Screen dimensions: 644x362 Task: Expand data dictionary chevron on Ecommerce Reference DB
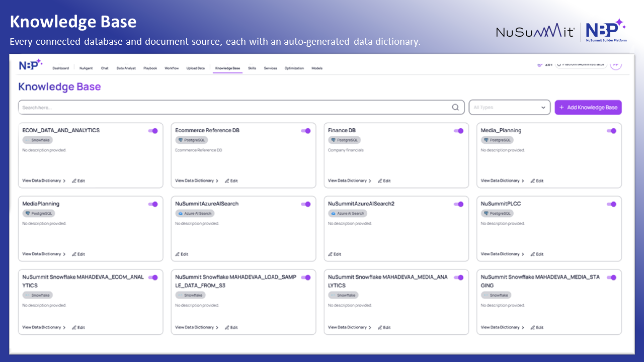pos(217,180)
